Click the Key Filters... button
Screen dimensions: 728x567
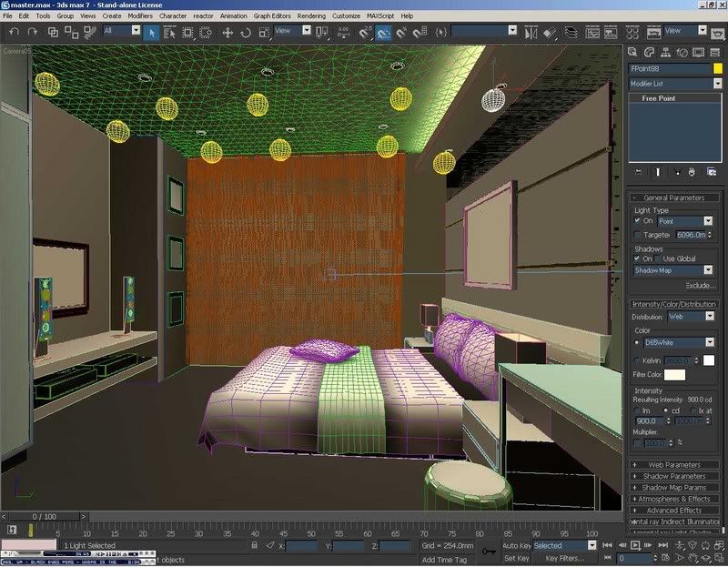click(x=564, y=558)
